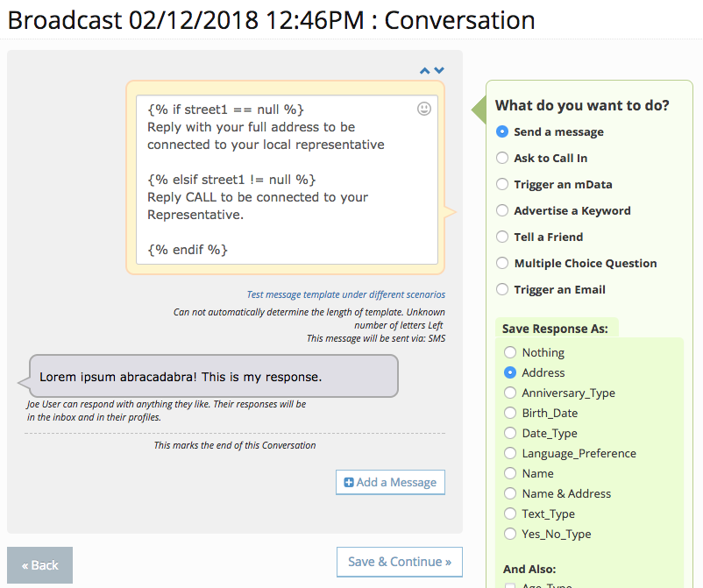This screenshot has width=703, height=588.
Task: Choose Advertise a Keyword option
Action: (x=502, y=210)
